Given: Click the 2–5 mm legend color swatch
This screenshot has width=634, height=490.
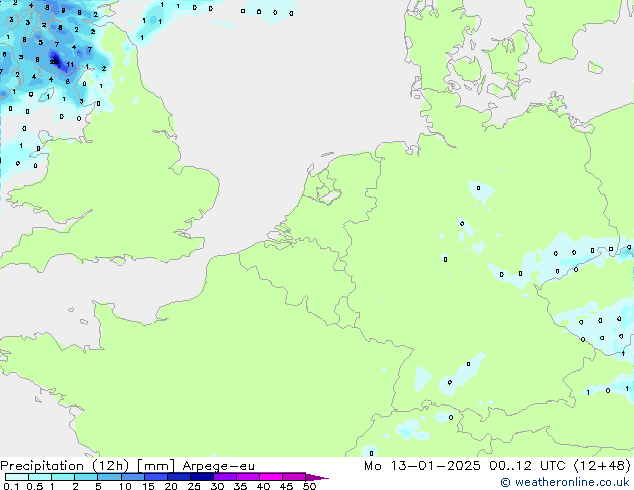Looking at the screenshot, I should 86,477.
